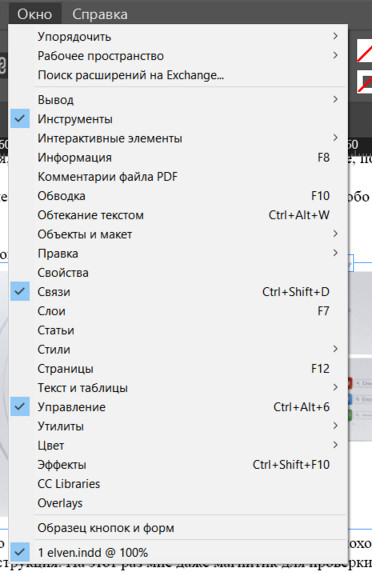Open the Информация panel

pos(178,158)
